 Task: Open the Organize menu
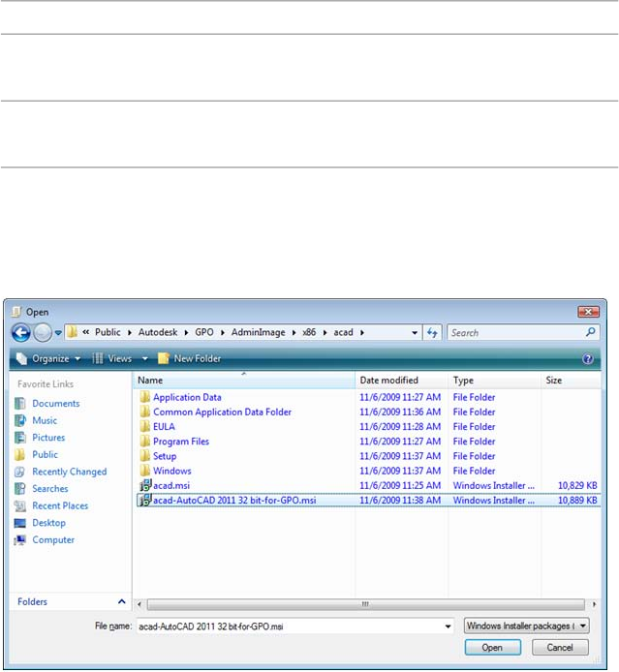(48, 358)
